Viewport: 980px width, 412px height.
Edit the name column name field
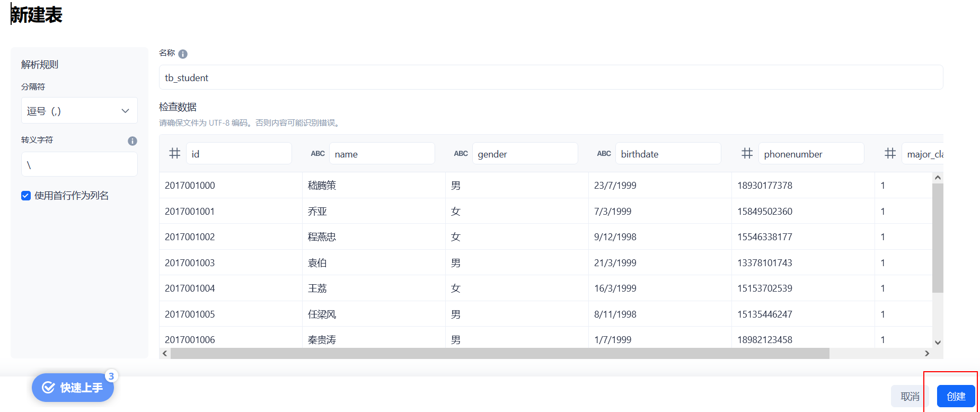click(x=382, y=154)
